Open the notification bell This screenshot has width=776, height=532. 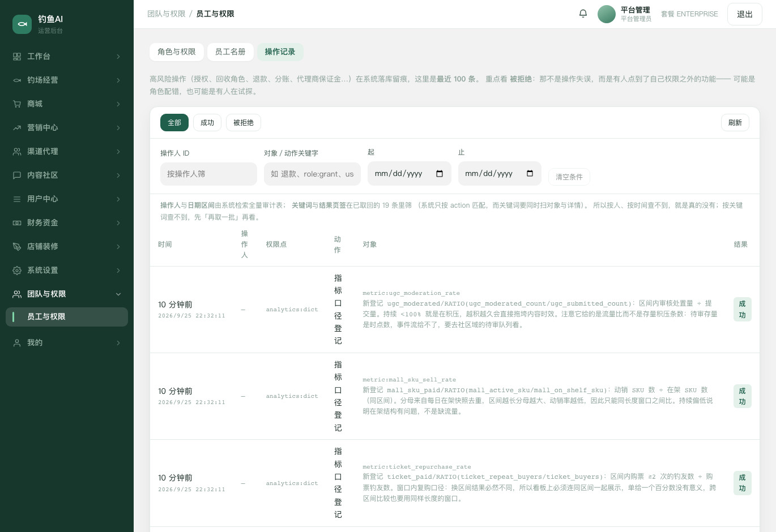583,14
